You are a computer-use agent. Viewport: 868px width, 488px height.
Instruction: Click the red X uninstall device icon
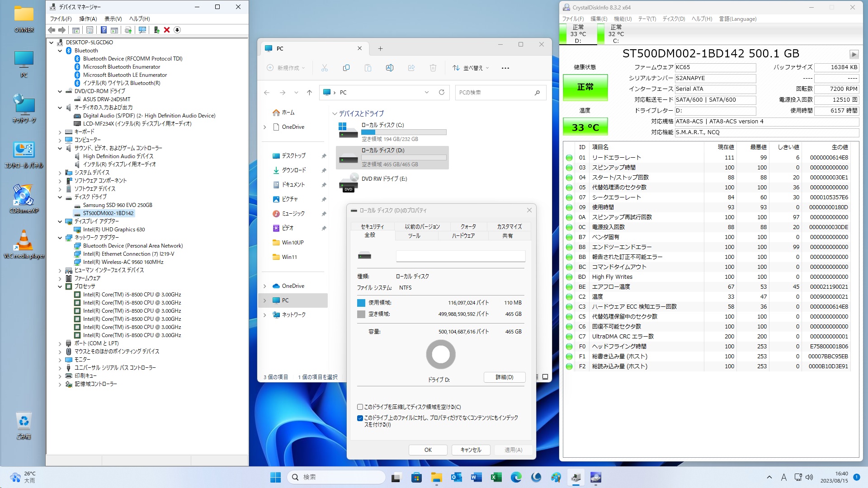click(167, 30)
